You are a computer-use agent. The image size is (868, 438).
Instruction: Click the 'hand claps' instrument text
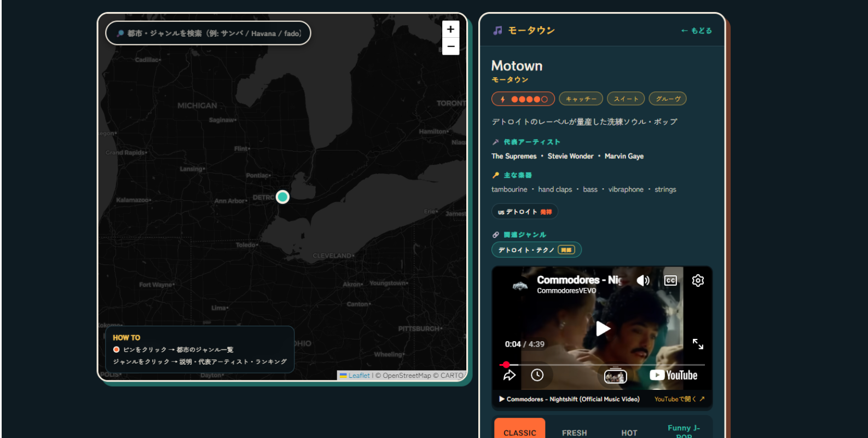point(555,189)
